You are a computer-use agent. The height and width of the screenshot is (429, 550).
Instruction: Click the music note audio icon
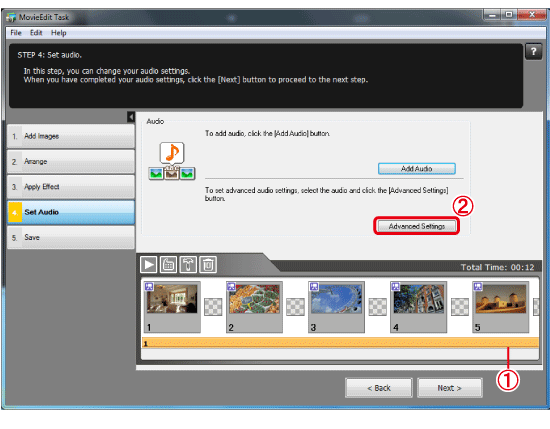172,153
